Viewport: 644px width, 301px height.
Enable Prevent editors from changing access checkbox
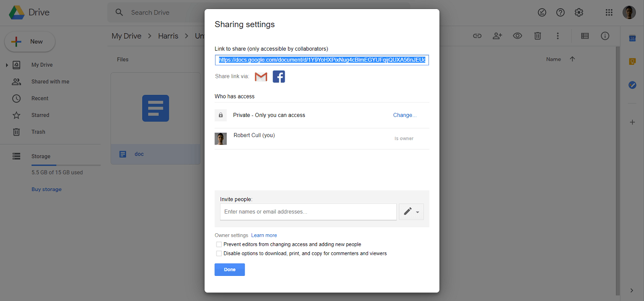point(219,244)
